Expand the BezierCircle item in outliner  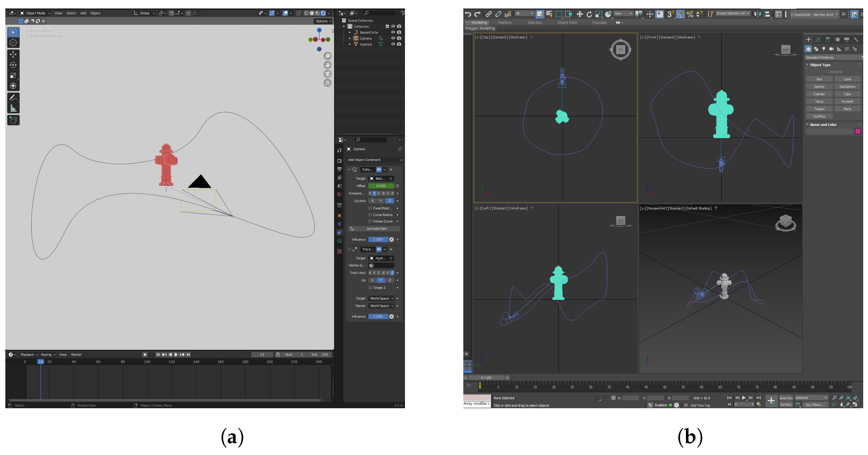[350, 32]
